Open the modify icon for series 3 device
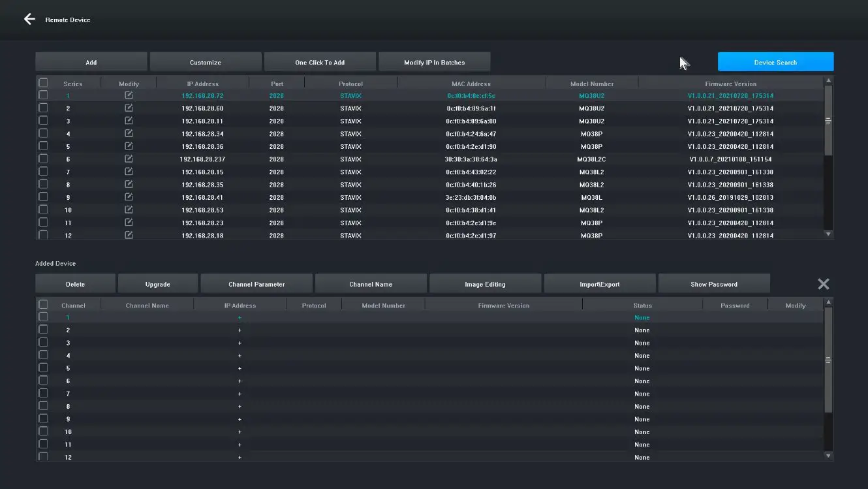868x489 pixels. pos(129,121)
